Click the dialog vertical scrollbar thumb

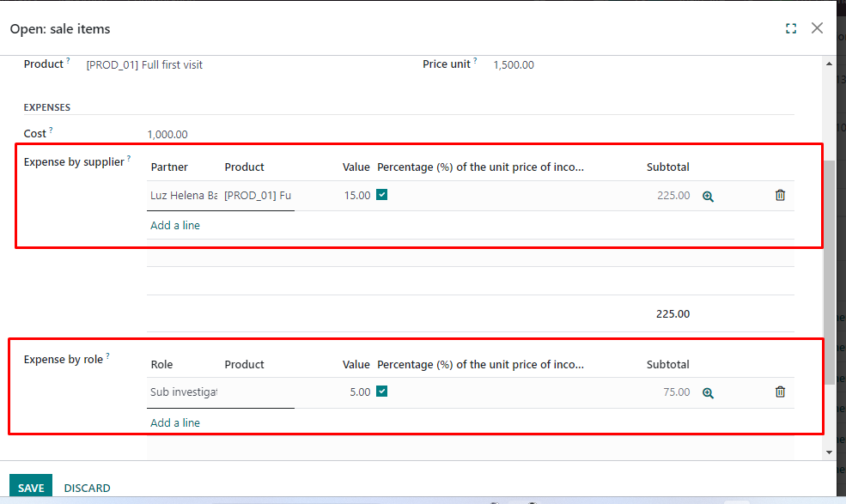[x=830, y=272]
